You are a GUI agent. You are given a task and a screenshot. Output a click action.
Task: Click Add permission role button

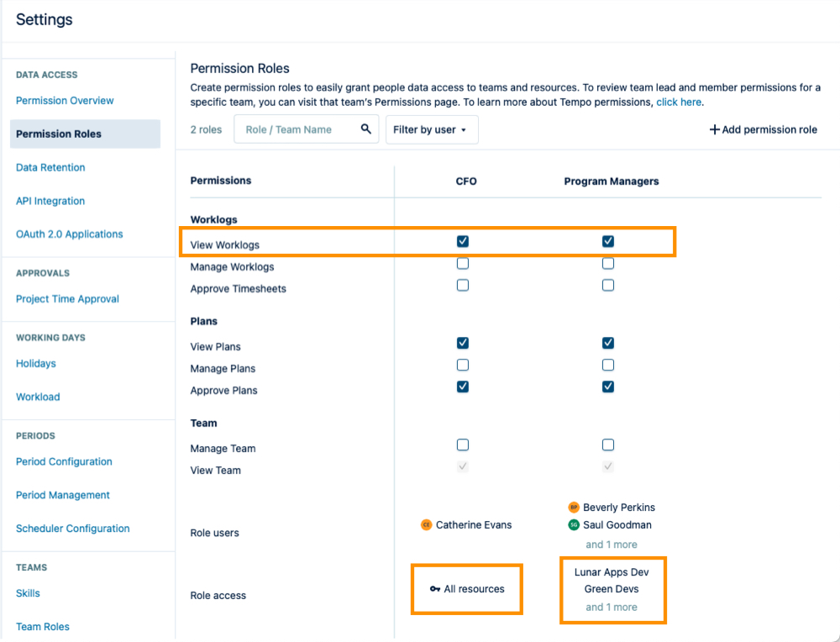pyautogui.click(x=763, y=129)
